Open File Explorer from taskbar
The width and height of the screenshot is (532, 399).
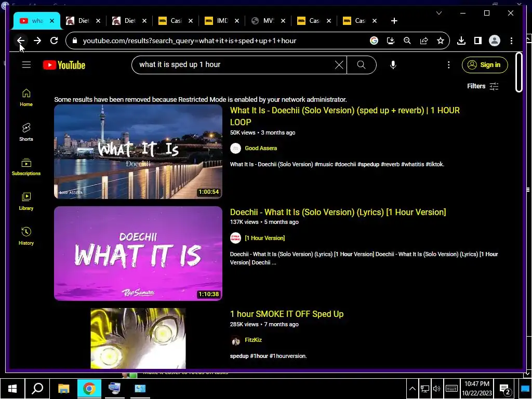click(63, 389)
